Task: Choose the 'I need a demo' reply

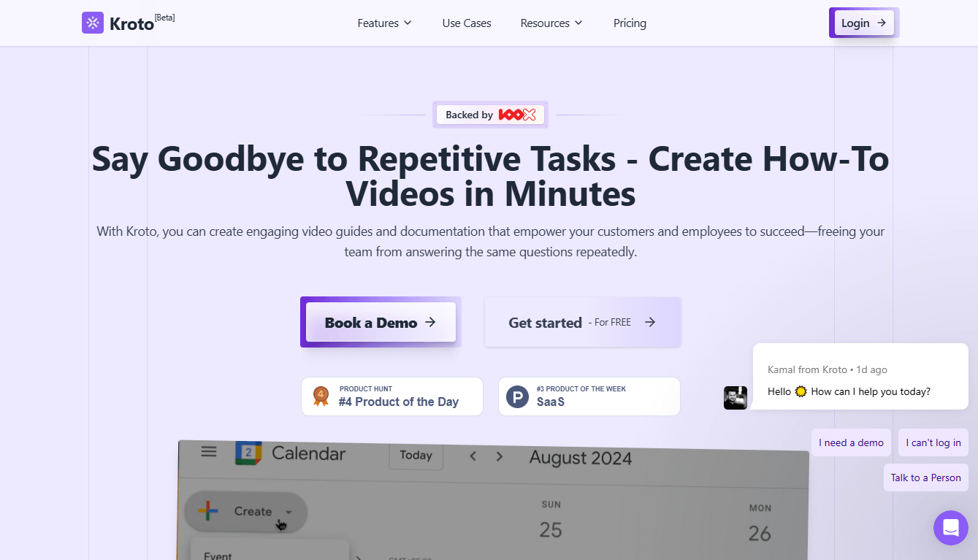Action: [x=851, y=442]
